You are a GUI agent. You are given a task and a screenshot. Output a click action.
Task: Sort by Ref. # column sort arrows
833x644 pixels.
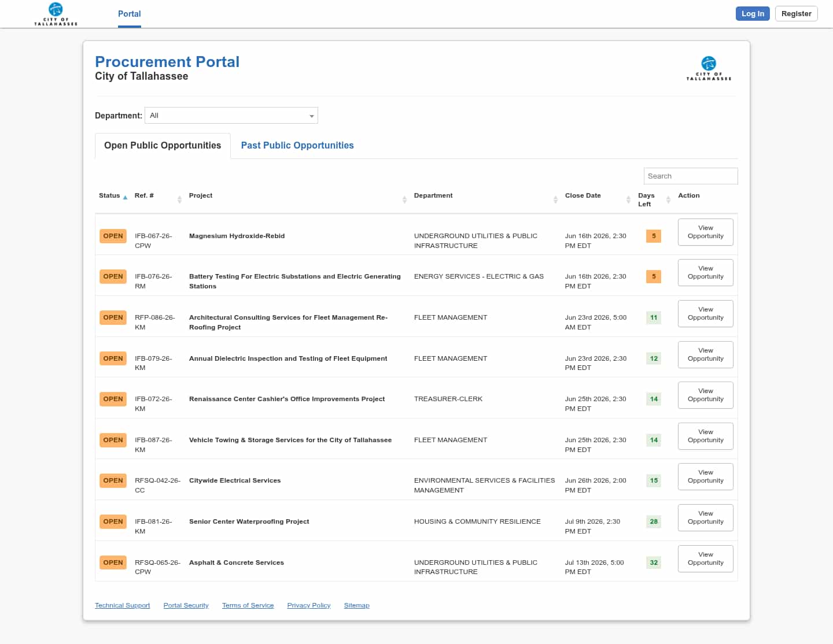[x=179, y=199]
